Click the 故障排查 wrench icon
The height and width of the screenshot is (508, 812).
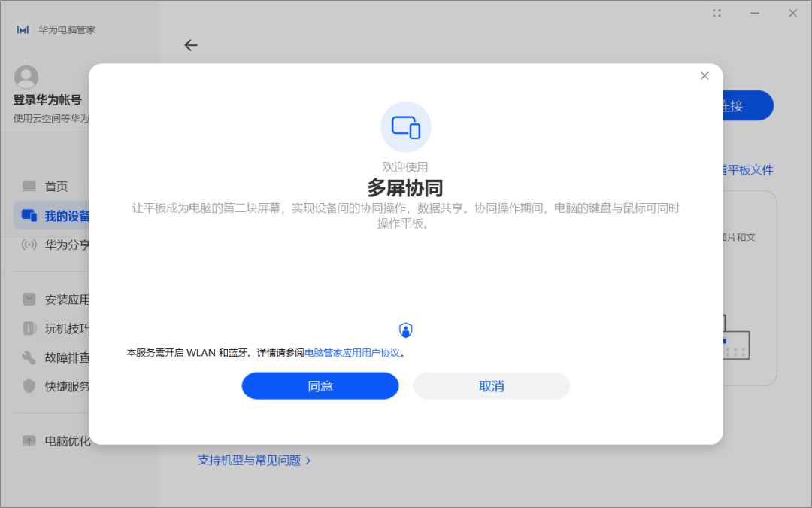point(29,357)
